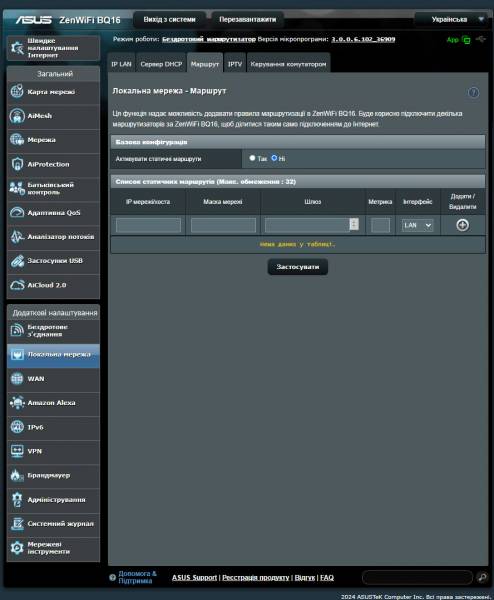Open the WAN globe icon
The image size is (494, 600).
(17, 379)
